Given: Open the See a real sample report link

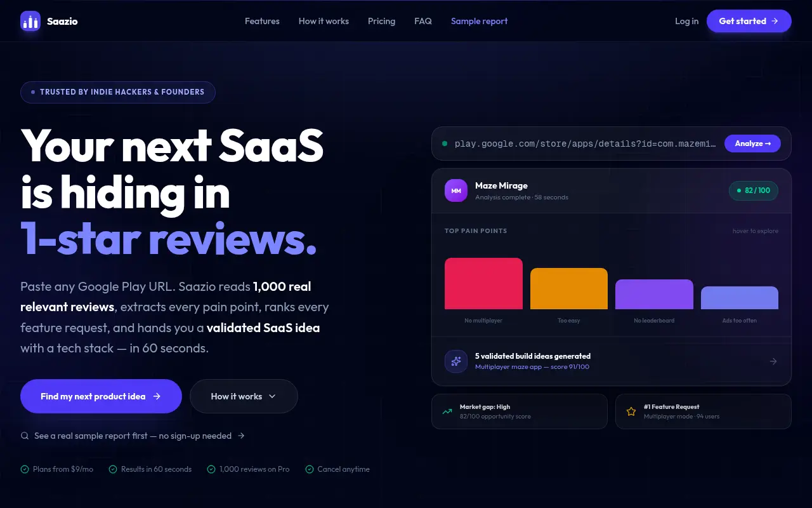Looking at the screenshot, I should (133, 436).
